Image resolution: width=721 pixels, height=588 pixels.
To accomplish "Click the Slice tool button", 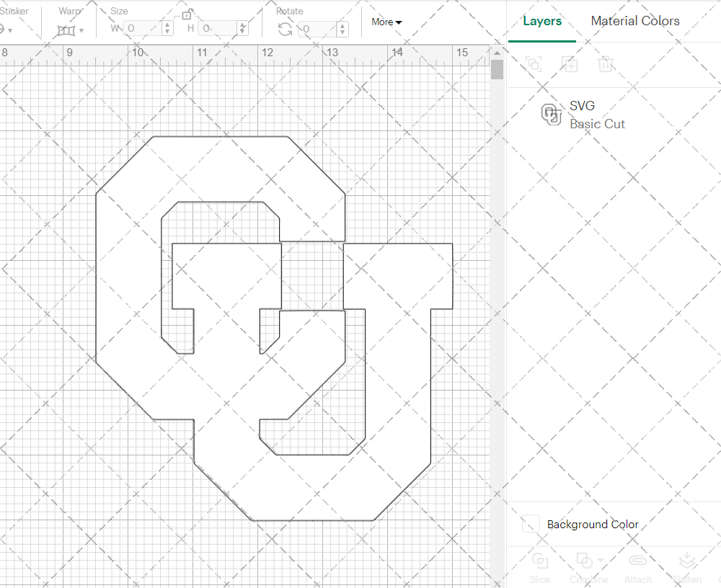I will [x=540, y=569].
